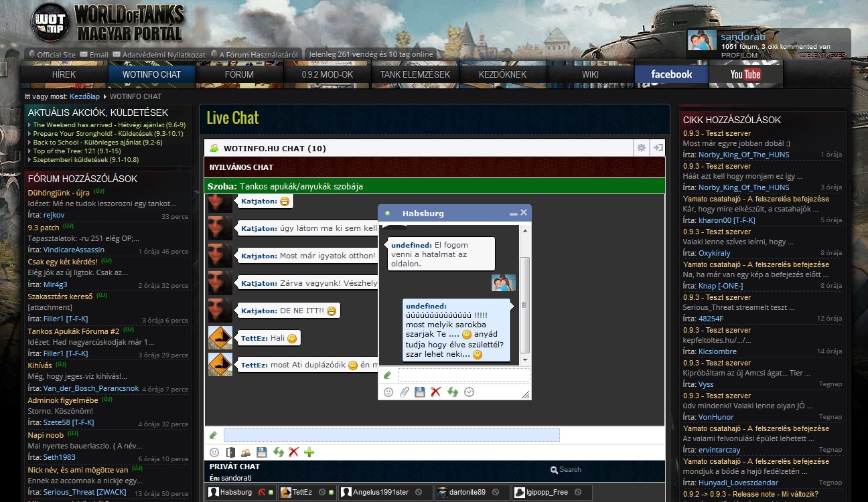
Task: Click the green plus icon in chat toolbar
Action: 309,452
